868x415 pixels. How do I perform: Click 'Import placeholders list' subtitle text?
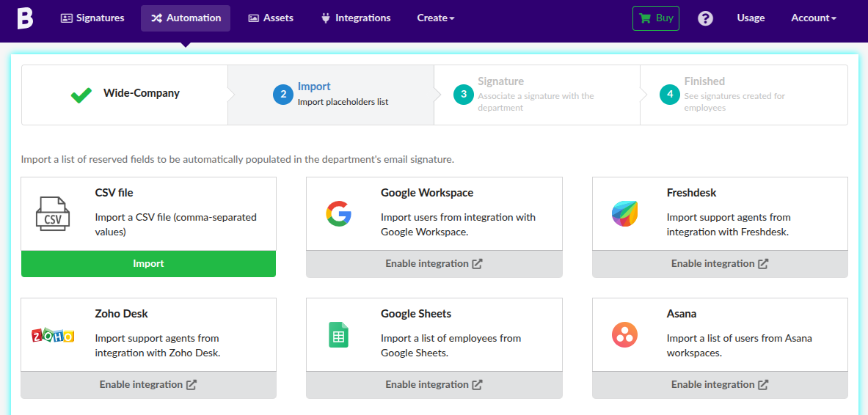(x=343, y=102)
